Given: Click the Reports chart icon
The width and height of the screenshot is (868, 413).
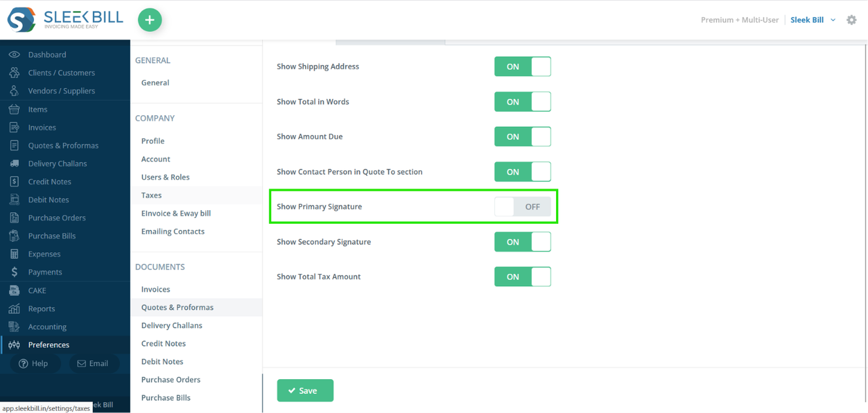Looking at the screenshot, I should pos(14,309).
